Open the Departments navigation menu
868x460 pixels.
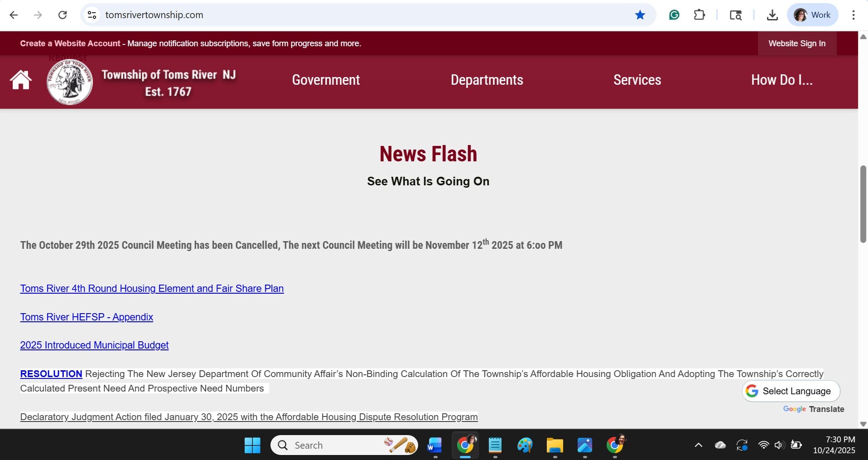pos(487,80)
